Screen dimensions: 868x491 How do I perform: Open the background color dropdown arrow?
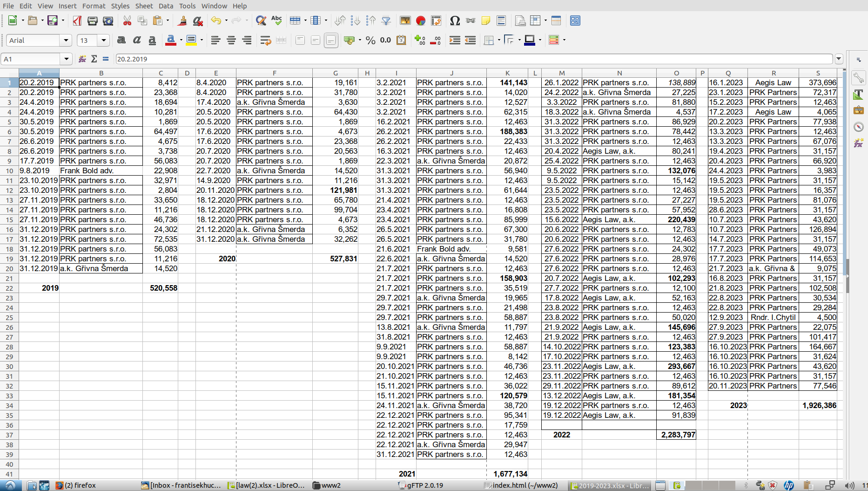click(202, 40)
